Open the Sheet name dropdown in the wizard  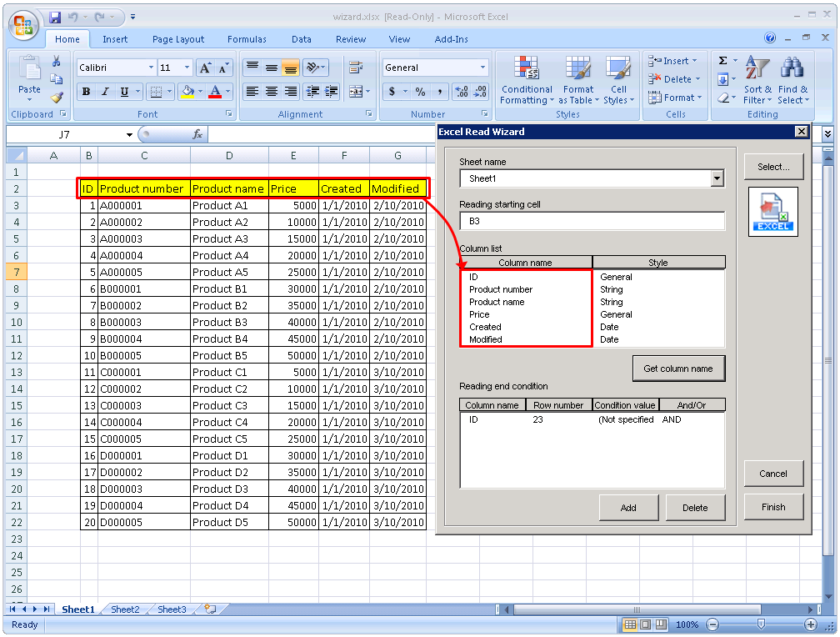(x=716, y=178)
